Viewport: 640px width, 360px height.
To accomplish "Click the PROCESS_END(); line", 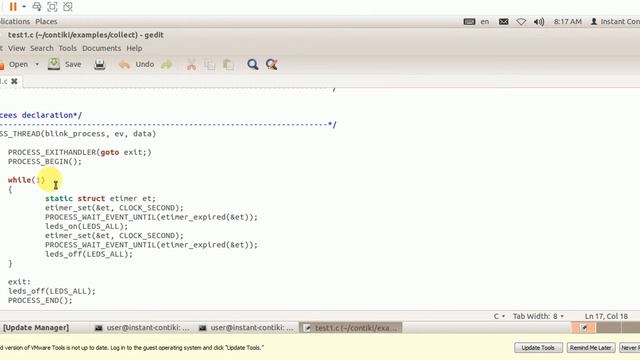I will pos(40,300).
